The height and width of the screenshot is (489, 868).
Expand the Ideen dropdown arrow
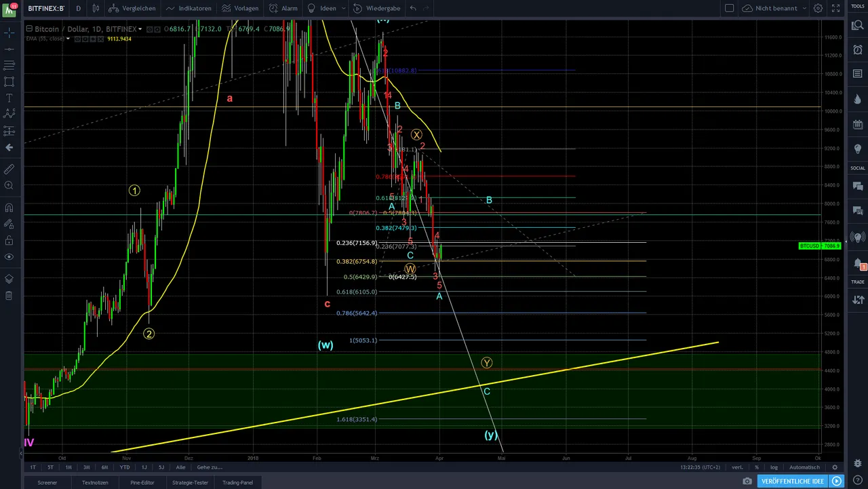coord(344,8)
